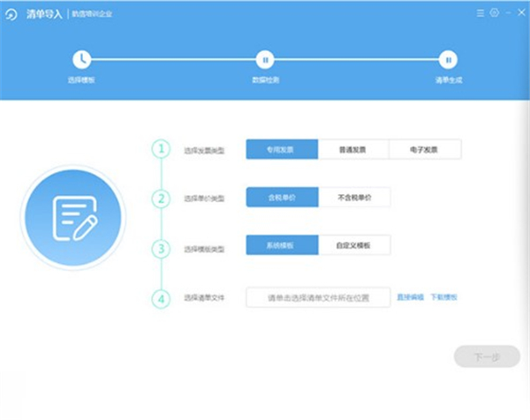Click step number 1 circle
Image resolution: width=530 pixels, height=420 pixels.
160,149
